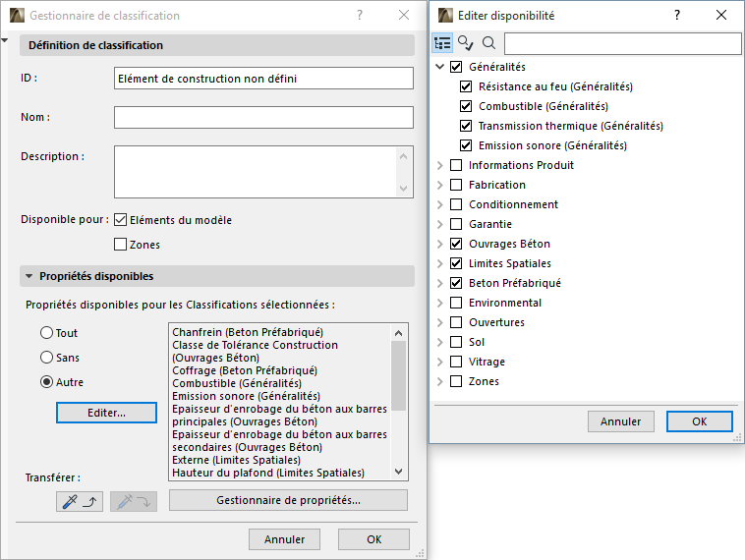Viewport: 745px width, 560px height.
Task: Uncheck the Généralités group checkbox
Action: [456, 67]
